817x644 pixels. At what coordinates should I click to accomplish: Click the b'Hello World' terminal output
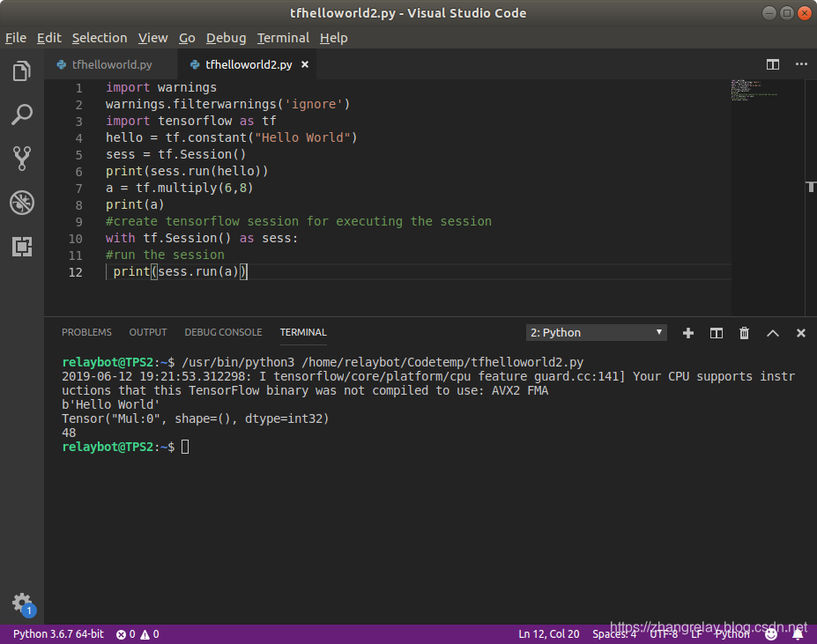tap(110, 405)
